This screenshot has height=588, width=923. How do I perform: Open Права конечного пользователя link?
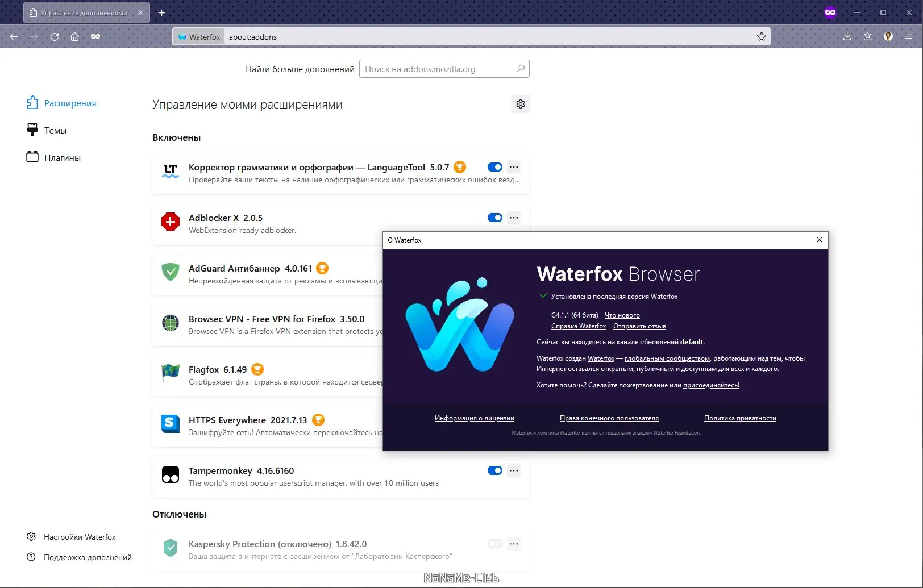pos(609,418)
